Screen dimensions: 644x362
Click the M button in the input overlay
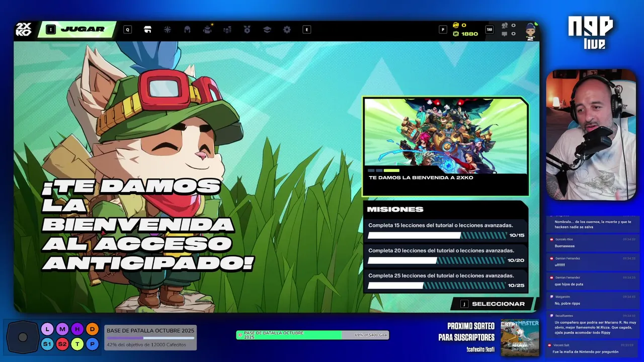click(62, 329)
